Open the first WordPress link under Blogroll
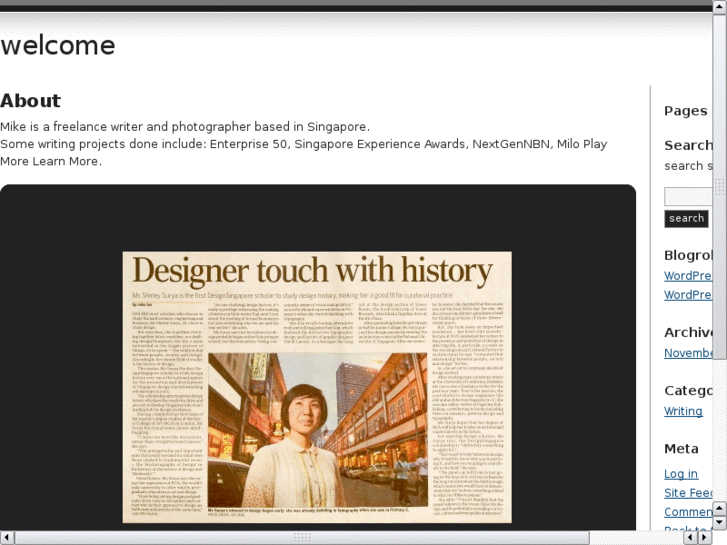This screenshot has width=727, height=545. coord(688,276)
